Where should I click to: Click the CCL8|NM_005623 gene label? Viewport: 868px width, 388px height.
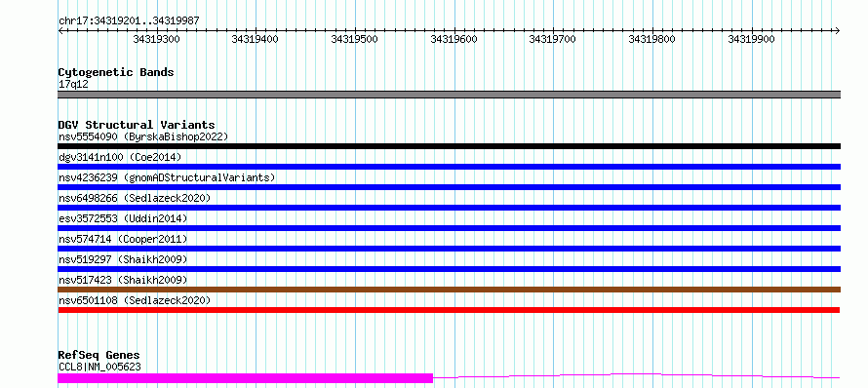point(99,367)
